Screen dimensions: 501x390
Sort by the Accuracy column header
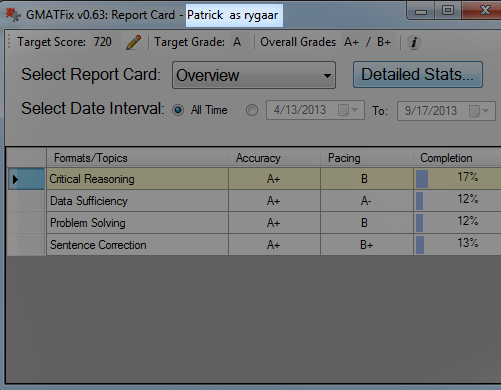[274, 158]
